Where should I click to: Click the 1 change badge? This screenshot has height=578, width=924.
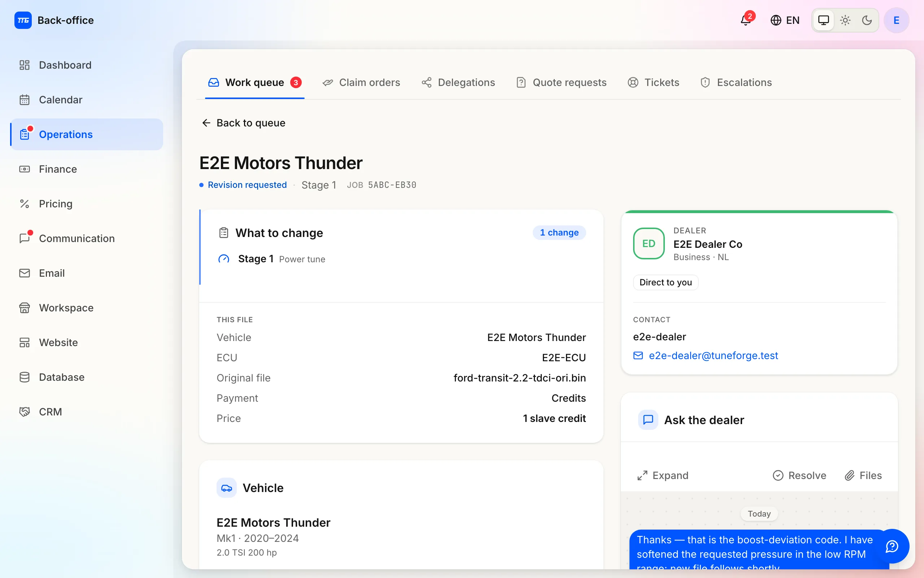coord(559,232)
